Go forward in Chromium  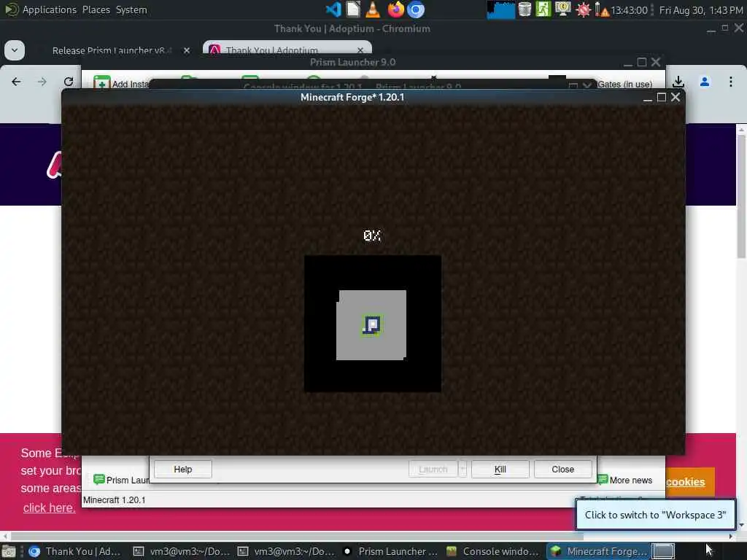tap(42, 82)
